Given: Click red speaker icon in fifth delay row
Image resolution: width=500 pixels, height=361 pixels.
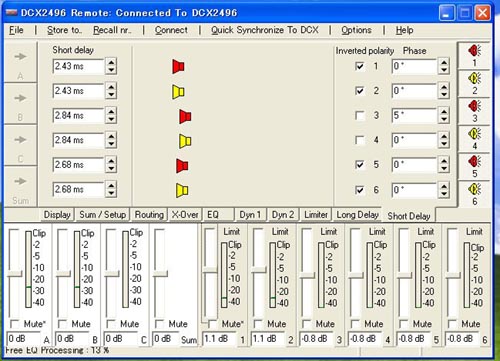Looking at the screenshot, I should pyautogui.click(x=182, y=166).
